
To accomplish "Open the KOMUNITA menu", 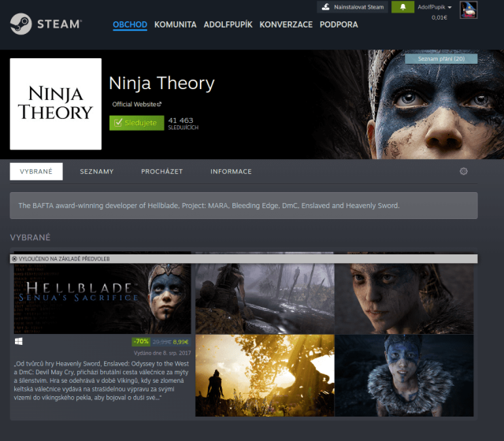I will [175, 24].
